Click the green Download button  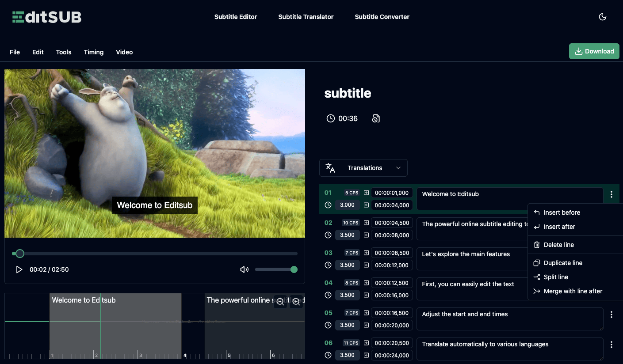594,51
